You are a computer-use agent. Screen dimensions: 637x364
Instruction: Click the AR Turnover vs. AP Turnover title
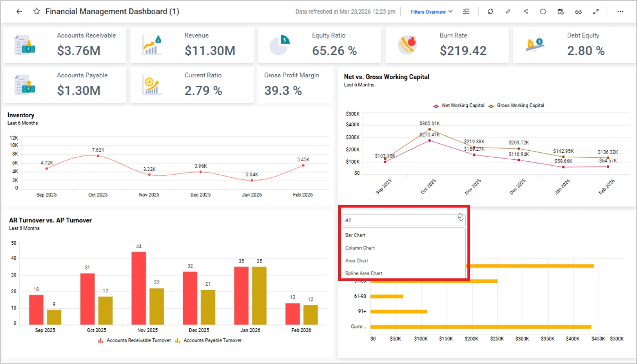50,220
